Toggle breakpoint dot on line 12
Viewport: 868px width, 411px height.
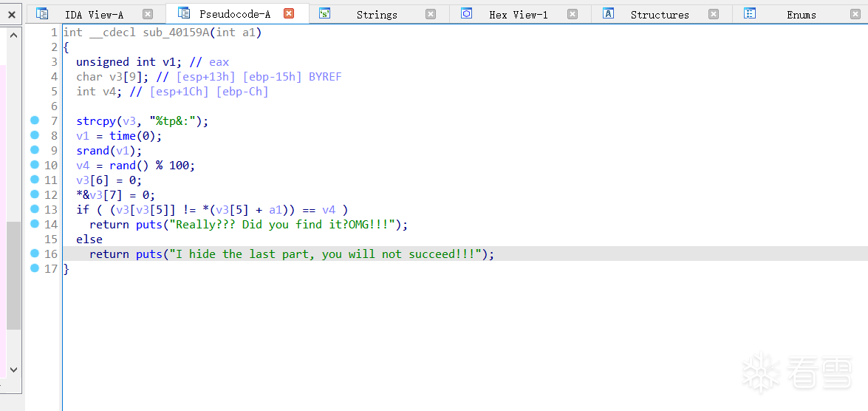(35, 194)
